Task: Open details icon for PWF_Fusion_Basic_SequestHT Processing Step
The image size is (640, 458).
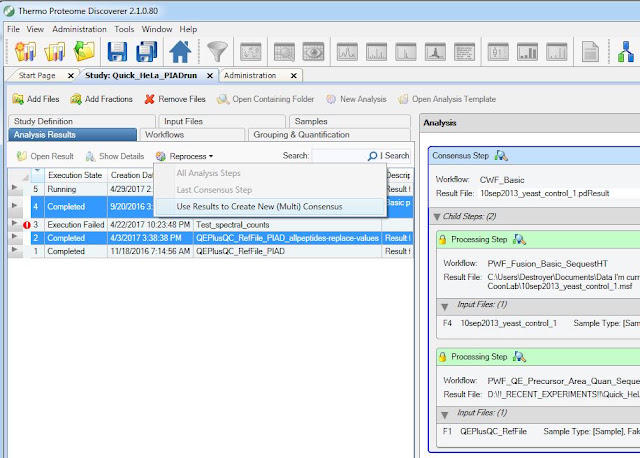Action: tap(519, 240)
